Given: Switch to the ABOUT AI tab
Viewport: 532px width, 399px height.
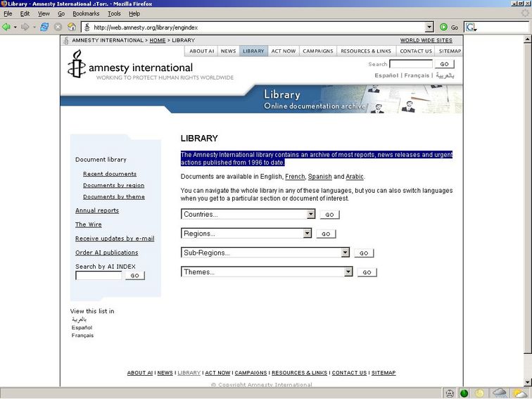Looking at the screenshot, I should click(x=201, y=51).
